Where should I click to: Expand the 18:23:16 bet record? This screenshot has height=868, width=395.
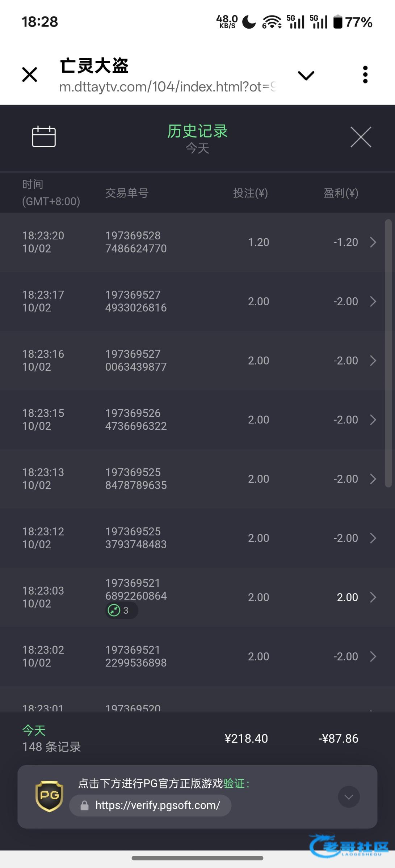click(373, 361)
